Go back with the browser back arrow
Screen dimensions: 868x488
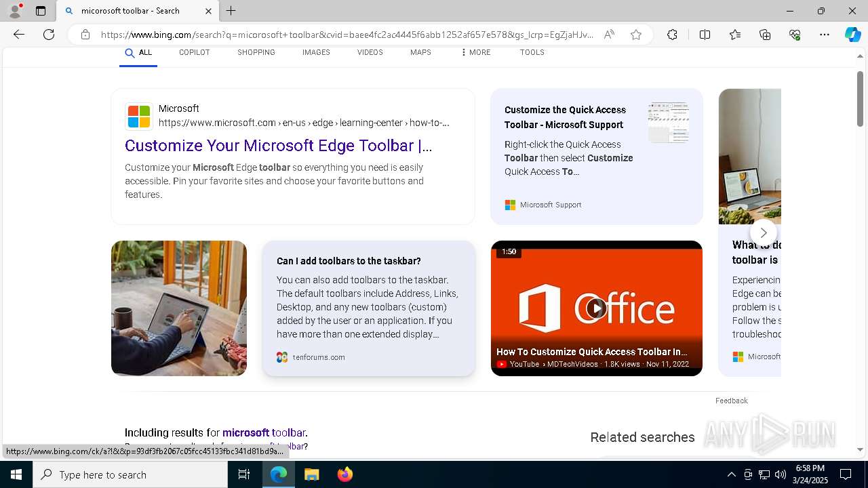pyautogui.click(x=19, y=35)
